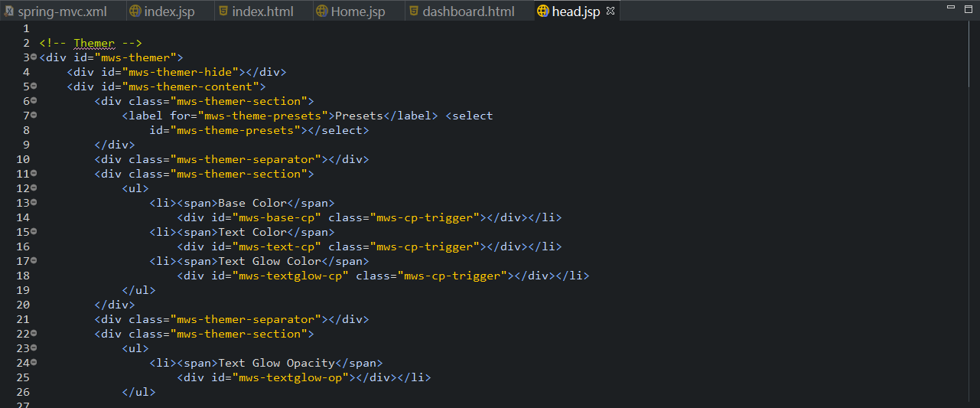Collapse the section div on line 11
The width and height of the screenshot is (980, 408).
click(34, 173)
